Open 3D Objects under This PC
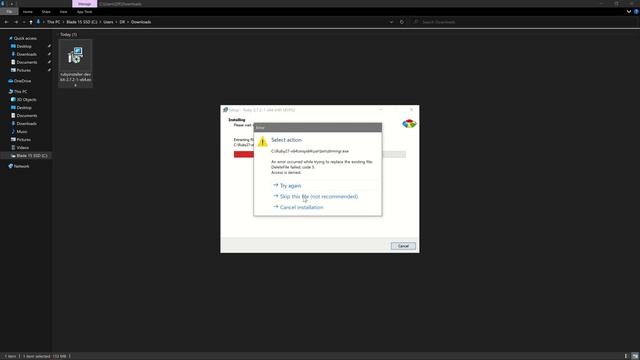This screenshot has height=360, width=640. 26,100
